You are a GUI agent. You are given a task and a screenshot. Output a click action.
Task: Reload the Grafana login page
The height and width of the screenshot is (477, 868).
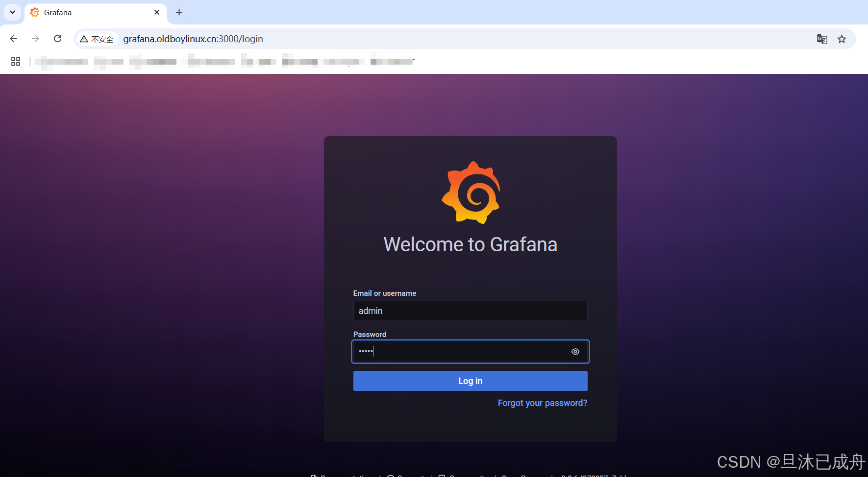click(57, 39)
